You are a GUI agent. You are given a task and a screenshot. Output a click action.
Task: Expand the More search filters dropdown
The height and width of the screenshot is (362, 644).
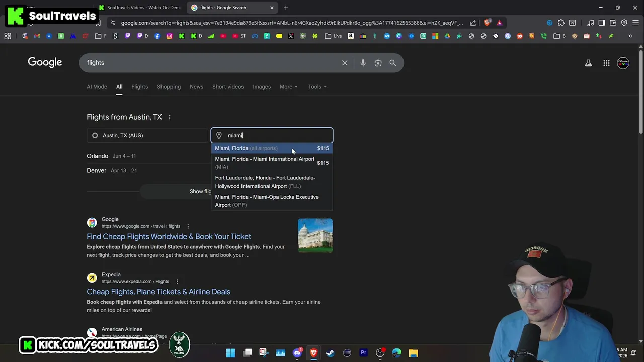pyautogui.click(x=289, y=87)
